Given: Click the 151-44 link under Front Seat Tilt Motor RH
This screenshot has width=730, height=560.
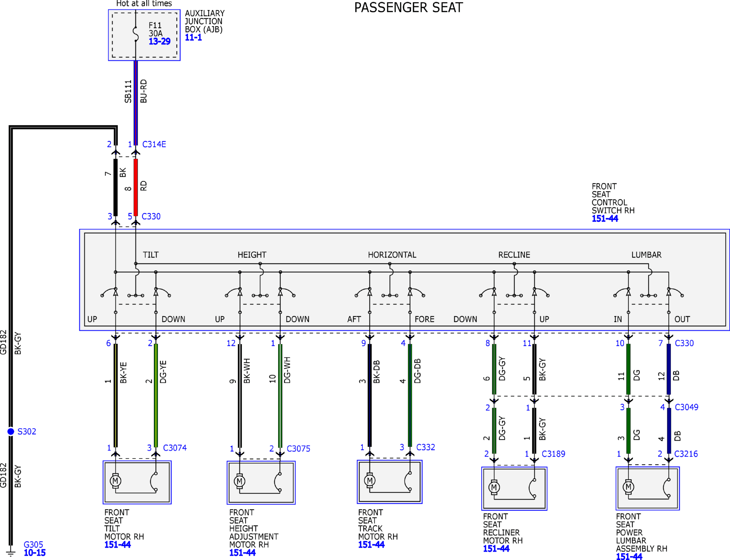Looking at the screenshot, I should [x=118, y=545].
